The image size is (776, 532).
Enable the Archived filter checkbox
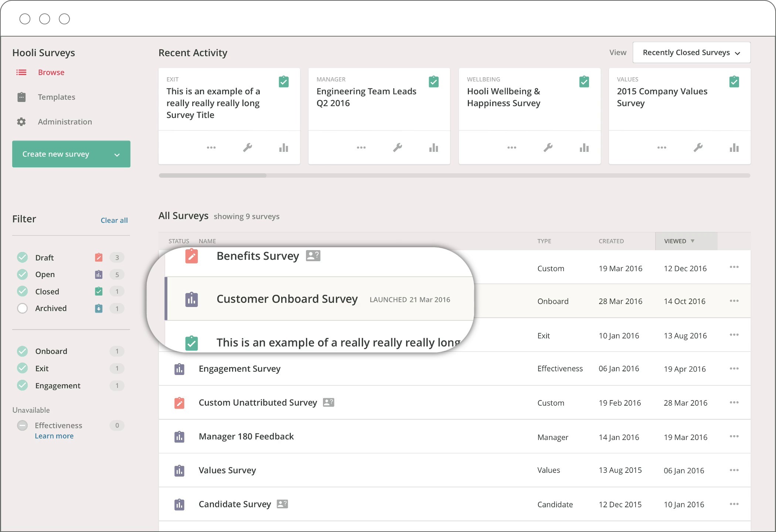coord(23,308)
